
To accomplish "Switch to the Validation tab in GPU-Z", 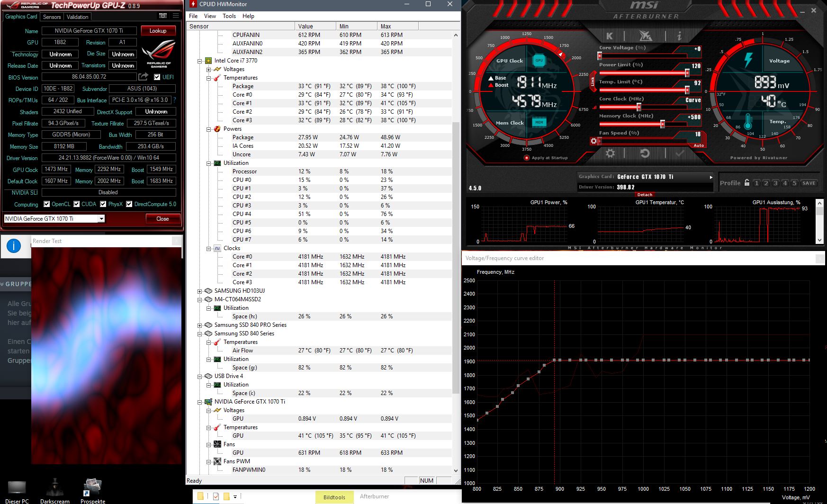I will 77,17.
